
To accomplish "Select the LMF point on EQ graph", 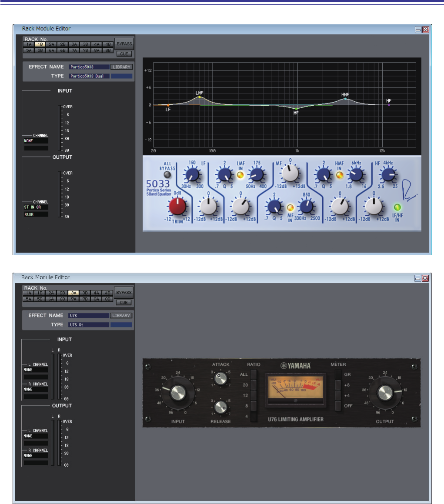I will (x=200, y=97).
